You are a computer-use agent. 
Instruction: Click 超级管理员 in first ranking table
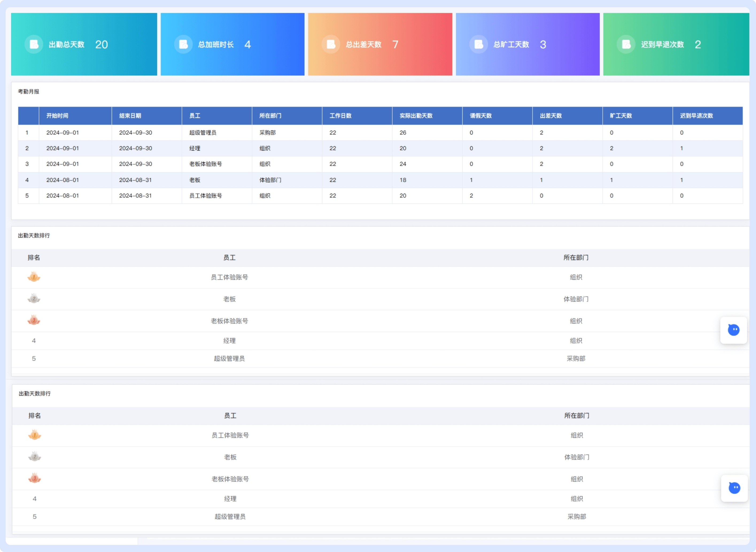(x=229, y=359)
